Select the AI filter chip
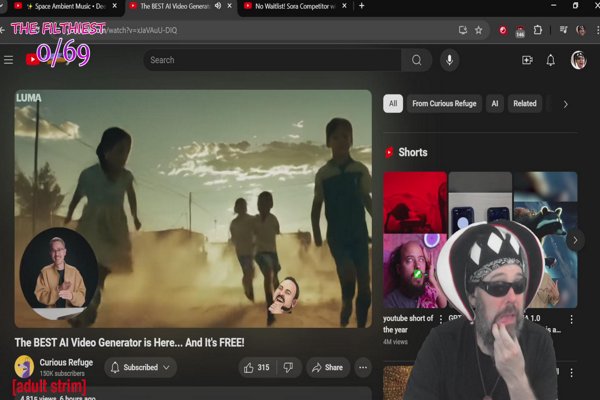This screenshot has width=600, height=400. [x=495, y=104]
